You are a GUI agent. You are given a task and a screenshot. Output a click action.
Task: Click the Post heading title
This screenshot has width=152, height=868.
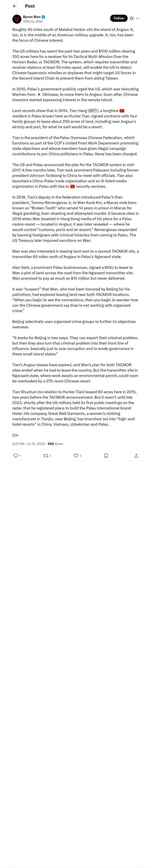pos(30,6)
